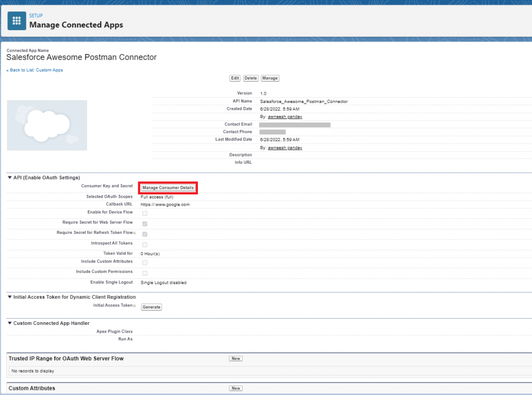Add New Custom Attribute
532x395 pixels.
point(236,388)
